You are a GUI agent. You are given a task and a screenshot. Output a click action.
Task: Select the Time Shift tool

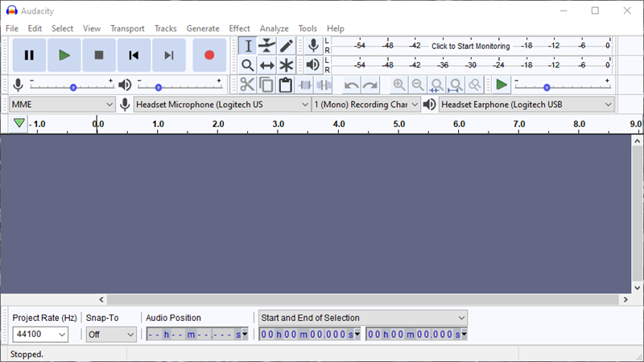(x=267, y=65)
